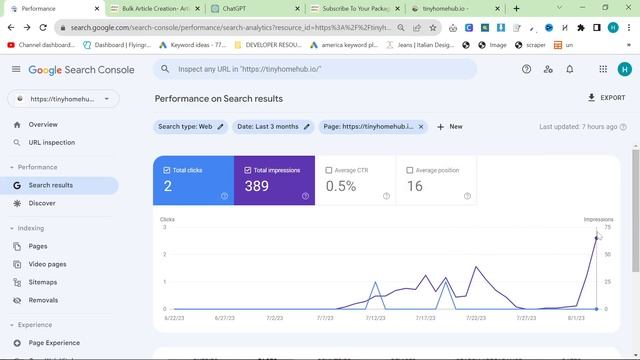Toggle Total impressions checkbox
The image size is (640, 360).
coord(247,170)
